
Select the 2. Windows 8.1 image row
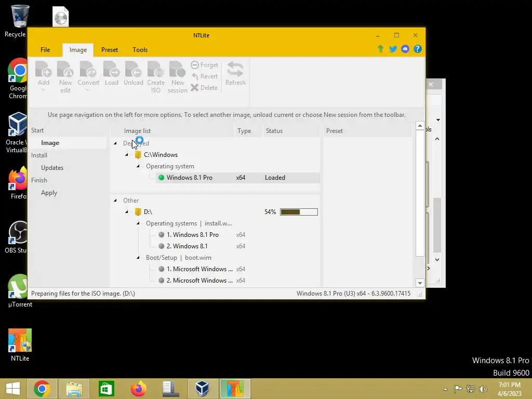[x=187, y=246]
